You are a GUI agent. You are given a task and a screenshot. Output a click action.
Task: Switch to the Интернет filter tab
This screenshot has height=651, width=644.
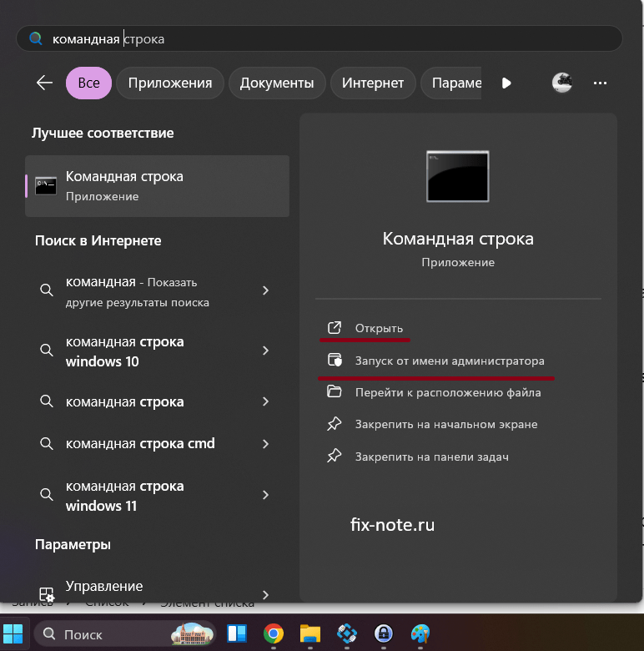(373, 83)
